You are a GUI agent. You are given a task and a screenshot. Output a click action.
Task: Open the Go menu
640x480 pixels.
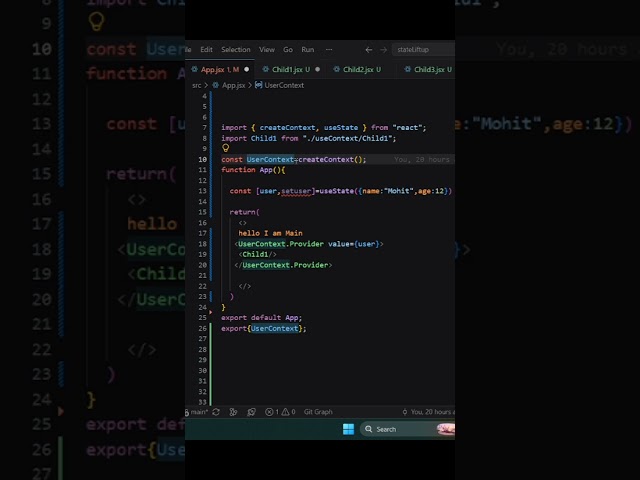click(288, 49)
